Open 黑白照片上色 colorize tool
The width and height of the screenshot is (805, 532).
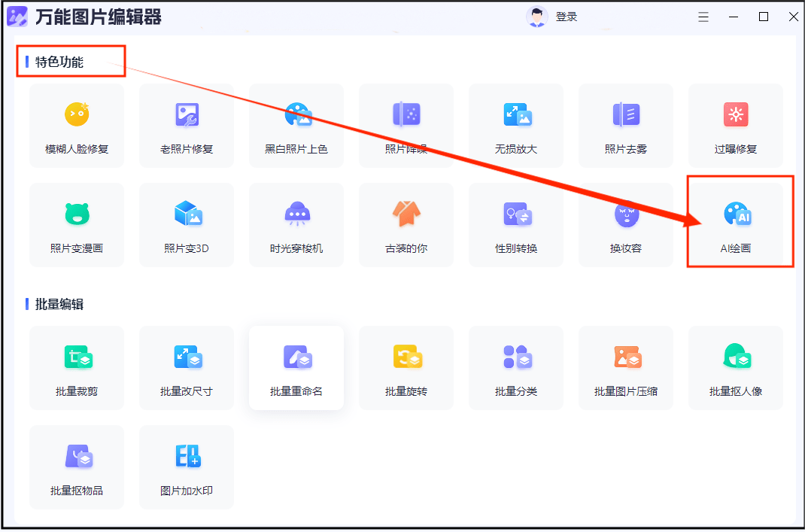(x=296, y=125)
